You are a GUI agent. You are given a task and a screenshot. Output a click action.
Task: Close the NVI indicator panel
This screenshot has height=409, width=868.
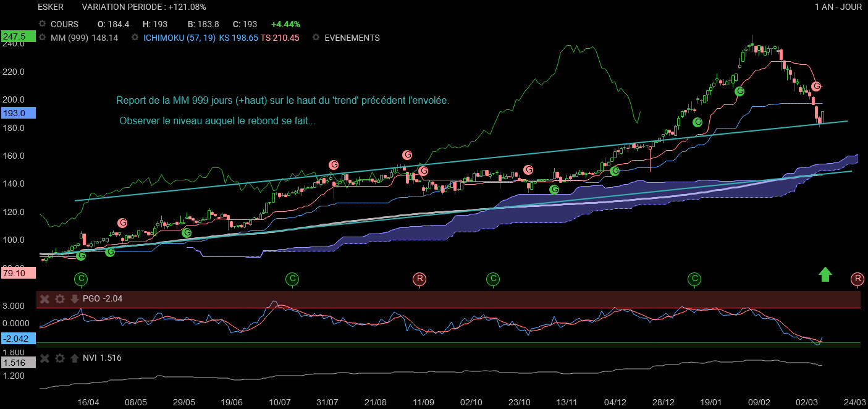pyautogui.click(x=44, y=358)
